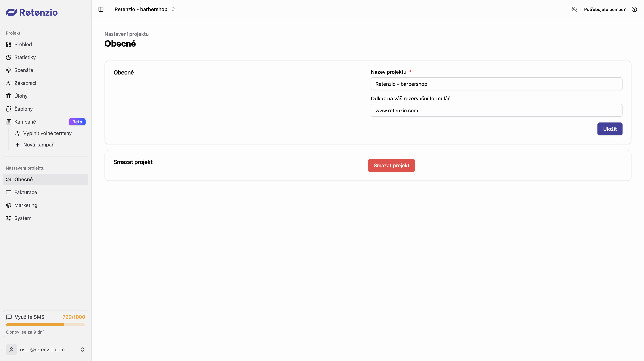Screen dimensions: 644x361
Task: Click the red Smazat projekt button
Action: point(391,165)
